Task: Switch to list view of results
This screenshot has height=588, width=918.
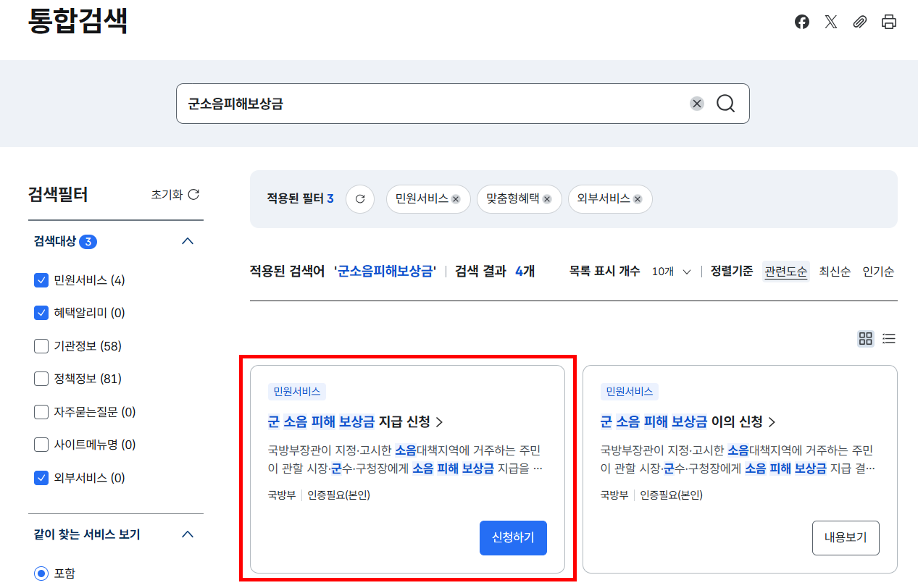Action: [x=889, y=338]
